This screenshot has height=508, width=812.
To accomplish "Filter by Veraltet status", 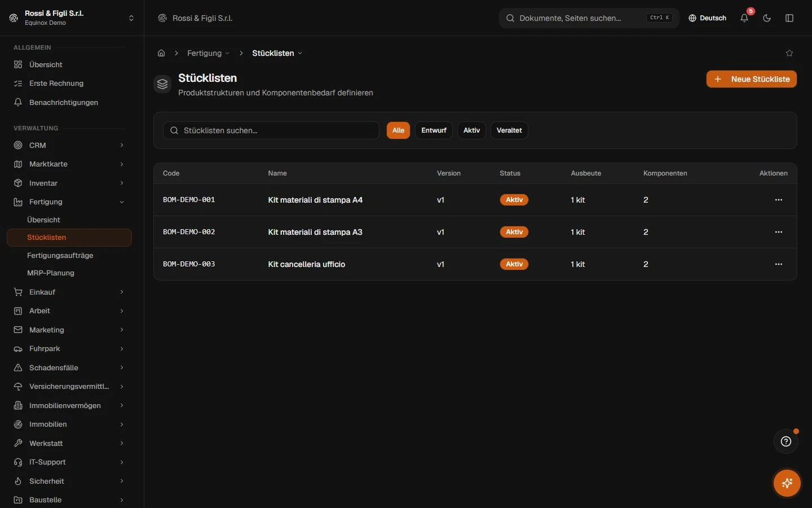I will pos(509,130).
